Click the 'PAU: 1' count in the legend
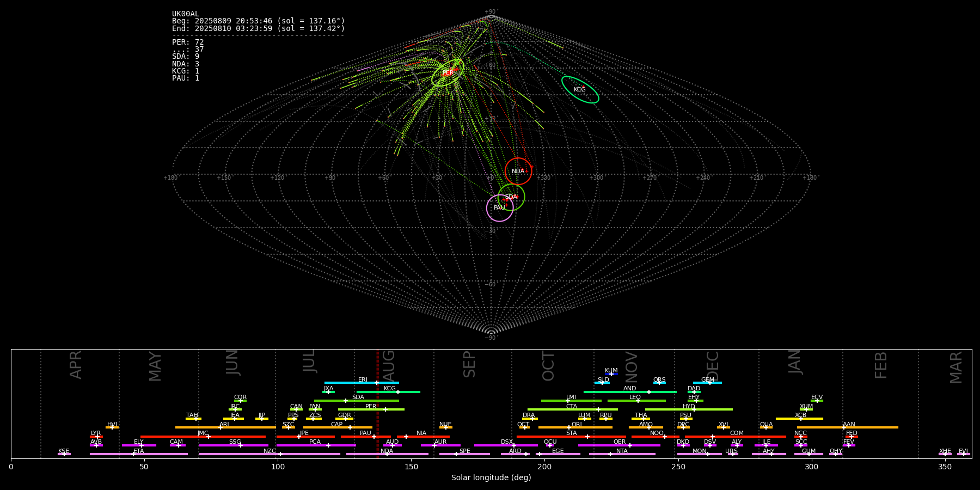Image resolution: width=980 pixels, height=490 pixels. click(x=186, y=78)
